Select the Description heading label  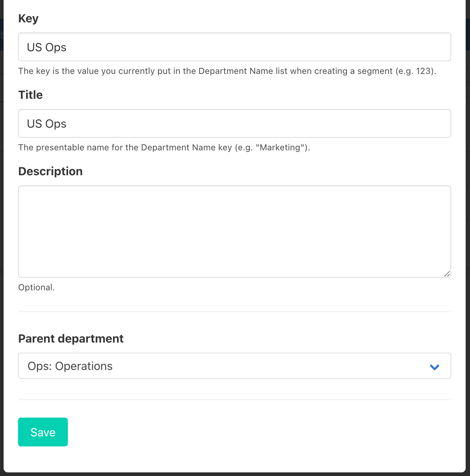(x=51, y=171)
